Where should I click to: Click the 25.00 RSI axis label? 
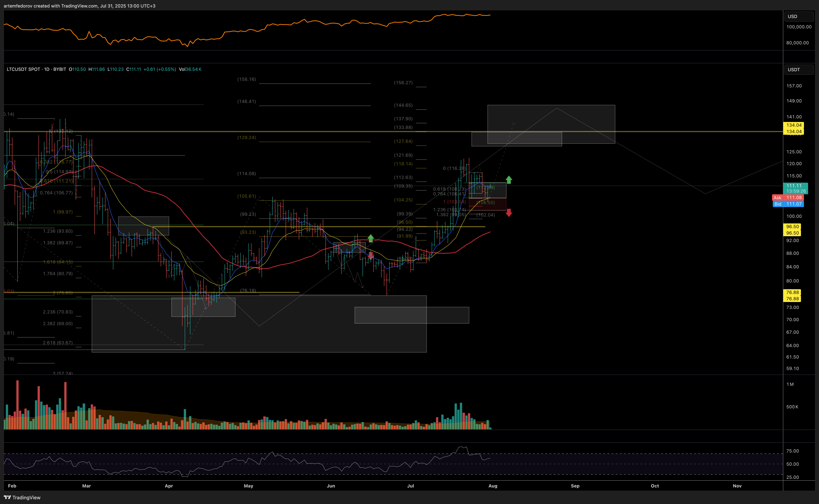point(793,477)
